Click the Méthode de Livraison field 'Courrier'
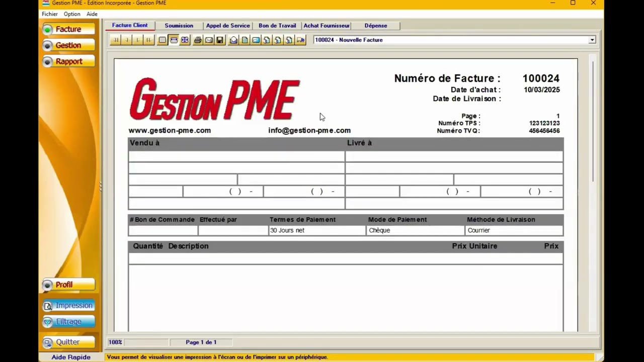Image resolution: width=644 pixels, height=362 pixels. (514, 230)
